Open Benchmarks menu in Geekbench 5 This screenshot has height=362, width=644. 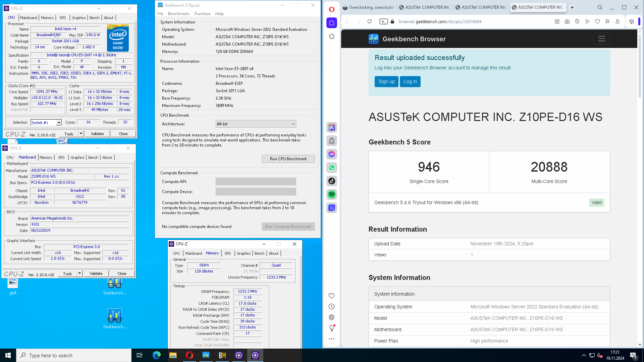(179, 14)
